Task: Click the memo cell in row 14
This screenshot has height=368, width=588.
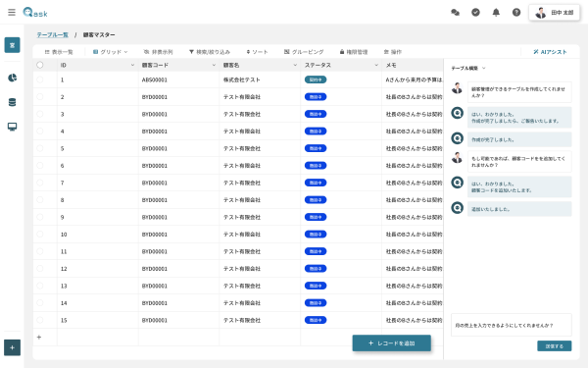Action: pyautogui.click(x=413, y=303)
